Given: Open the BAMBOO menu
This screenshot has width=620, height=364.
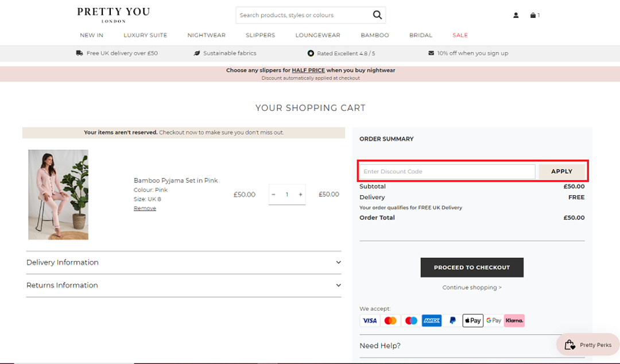Looking at the screenshot, I should (374, 35).
